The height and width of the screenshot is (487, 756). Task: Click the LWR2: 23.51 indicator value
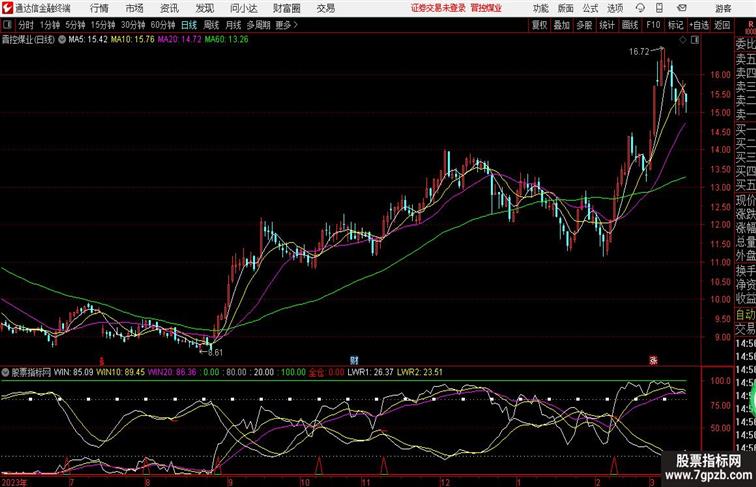click(420, 372)
